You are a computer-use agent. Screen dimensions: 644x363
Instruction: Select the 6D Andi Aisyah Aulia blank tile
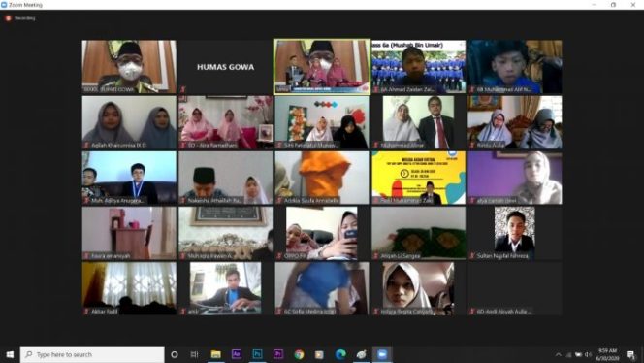point(515,288)
